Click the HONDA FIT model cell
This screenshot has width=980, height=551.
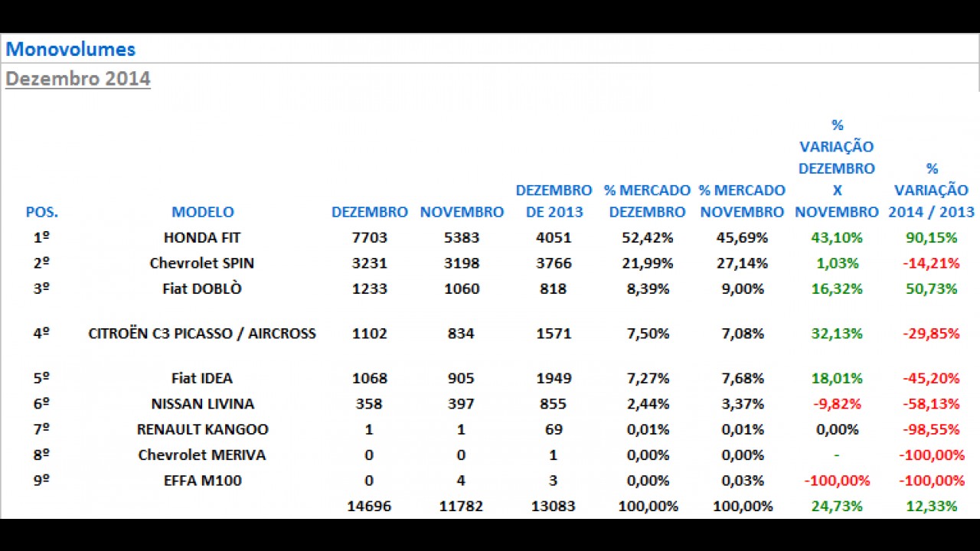tap(202, 238)
